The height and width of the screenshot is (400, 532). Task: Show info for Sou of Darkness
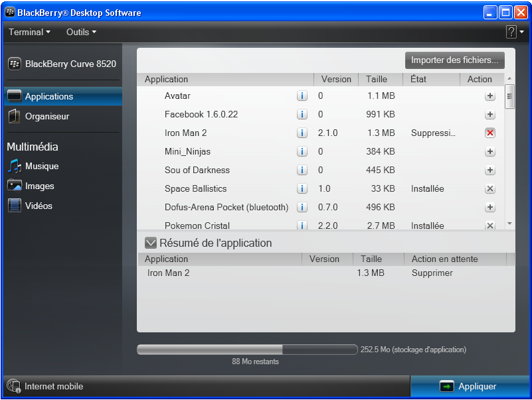(302, 170)
